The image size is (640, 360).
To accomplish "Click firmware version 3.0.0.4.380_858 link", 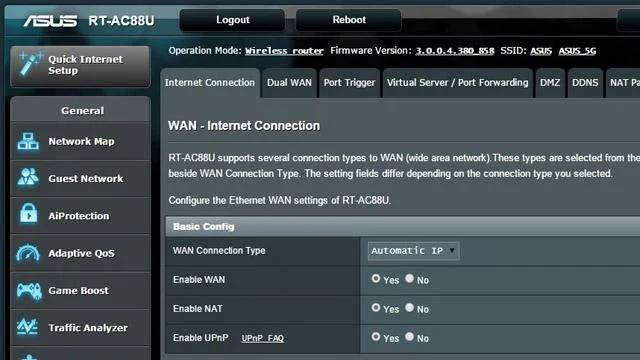I will click(x=455, y=51).
